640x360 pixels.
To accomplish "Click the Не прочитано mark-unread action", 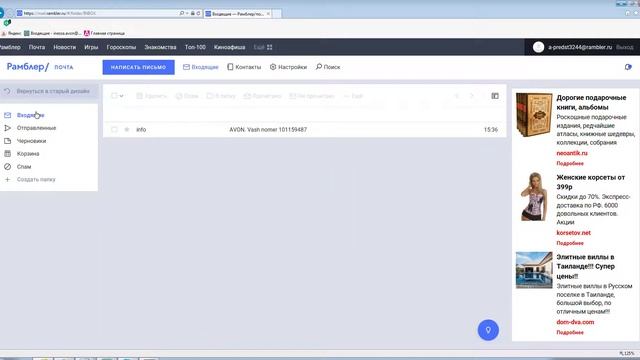I will pos(312,96).
